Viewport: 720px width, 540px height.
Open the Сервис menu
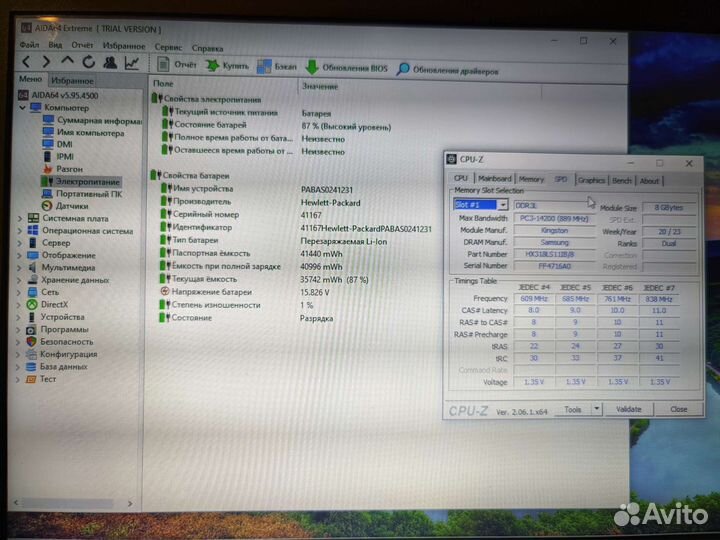click(x=168, y=46)
